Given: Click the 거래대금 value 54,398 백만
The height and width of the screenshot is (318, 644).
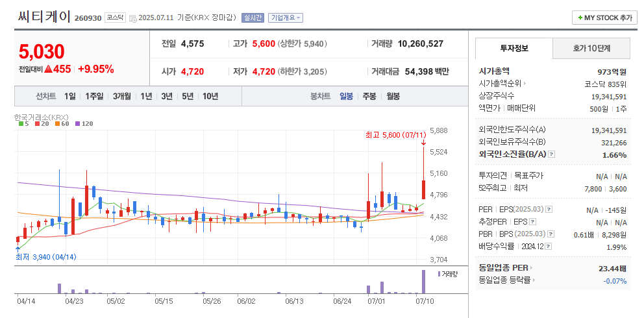Looking at the screenshot, I should pos(427,71).
